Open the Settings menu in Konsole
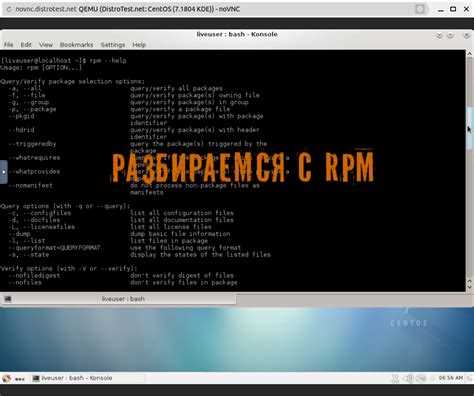Viewport: 474px width, 396px height. click(x=113, y=45)
